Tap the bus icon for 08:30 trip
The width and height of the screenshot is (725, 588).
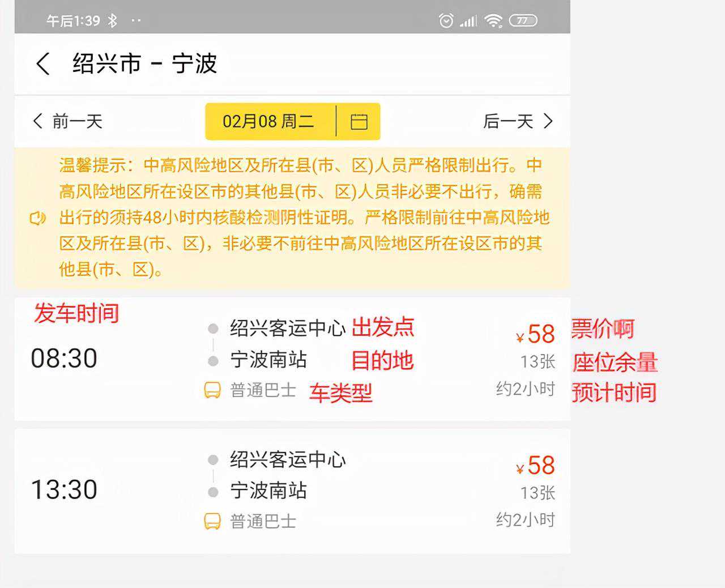212,390
